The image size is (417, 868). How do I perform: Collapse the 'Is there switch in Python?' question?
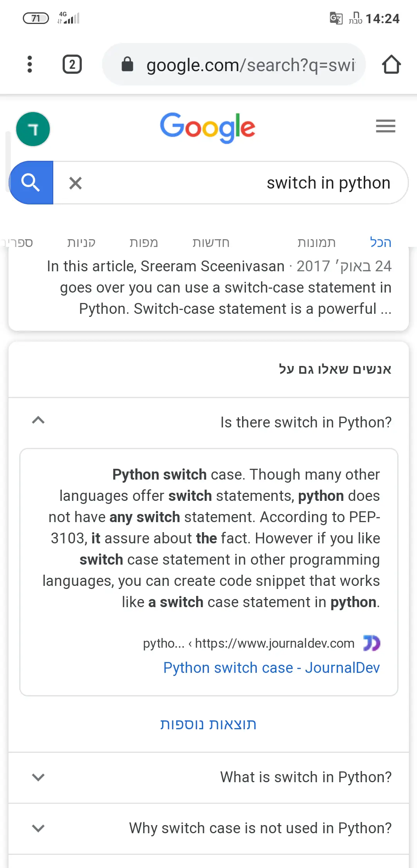pos(38,420)
